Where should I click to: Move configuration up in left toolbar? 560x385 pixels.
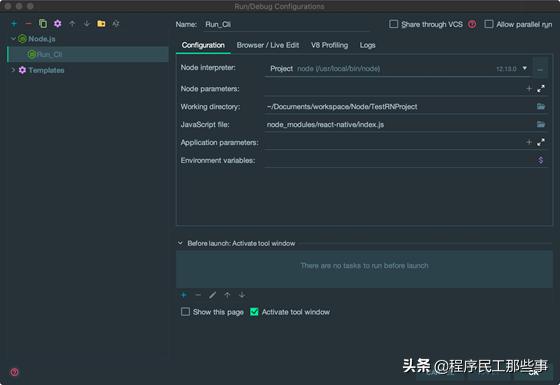pyautogui.click(x=72, y=24)
